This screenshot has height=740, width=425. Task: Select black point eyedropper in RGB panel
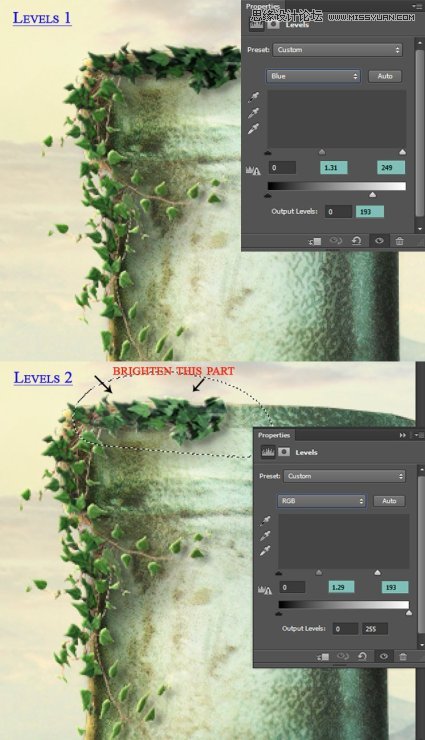pos(265,521)
